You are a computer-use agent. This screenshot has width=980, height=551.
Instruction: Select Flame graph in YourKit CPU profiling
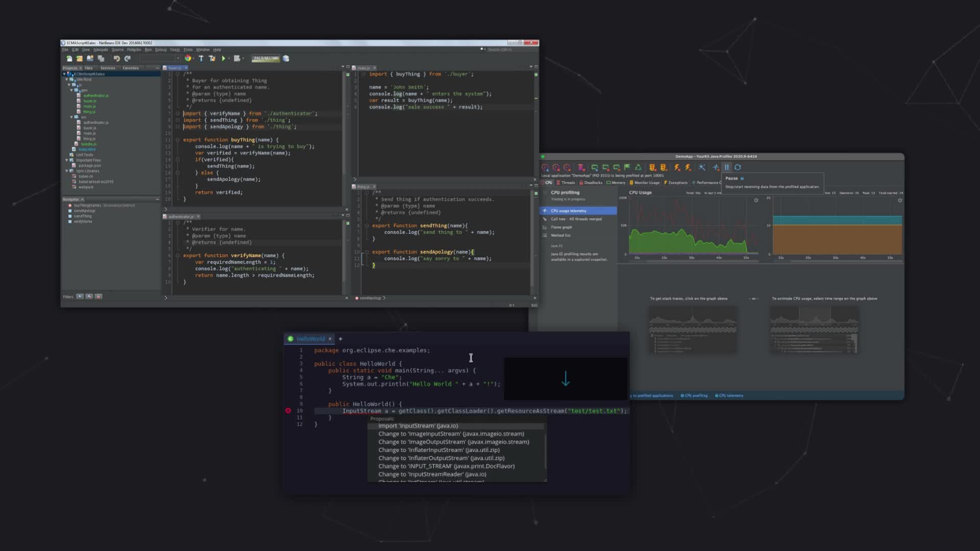coord(561,227)
